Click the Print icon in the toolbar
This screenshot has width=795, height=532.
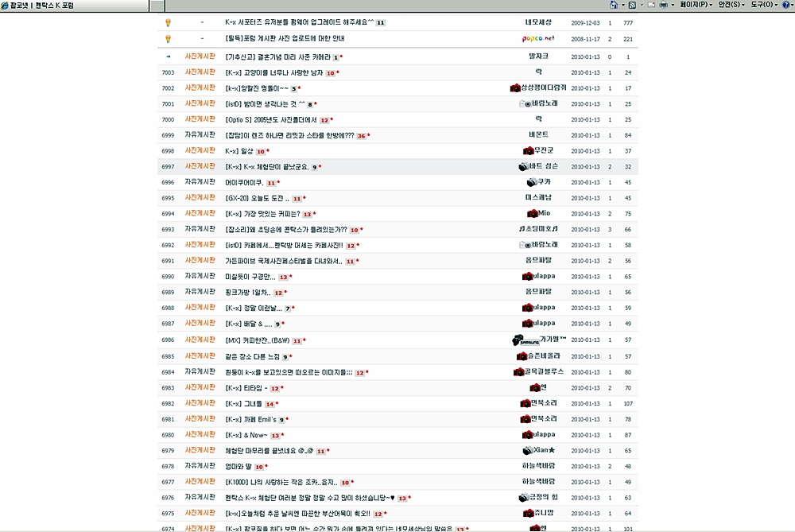pos(663,5)
